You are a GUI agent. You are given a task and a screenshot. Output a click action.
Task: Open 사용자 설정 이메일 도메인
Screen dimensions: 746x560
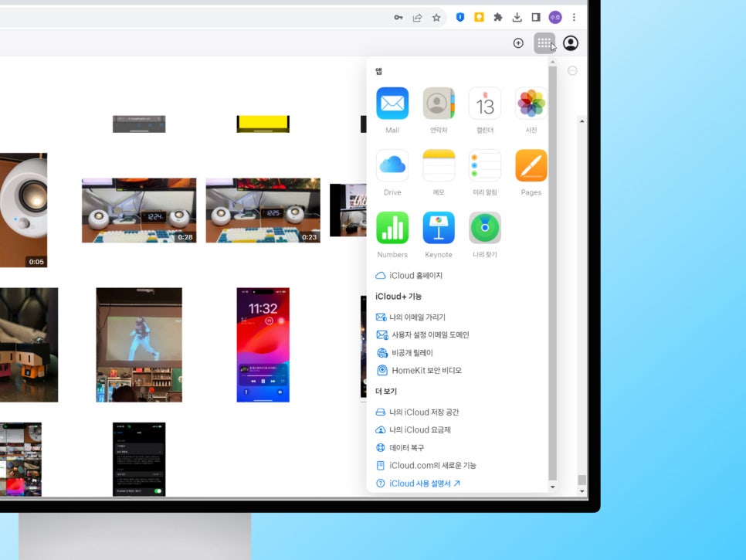click(x=422, y=335)
